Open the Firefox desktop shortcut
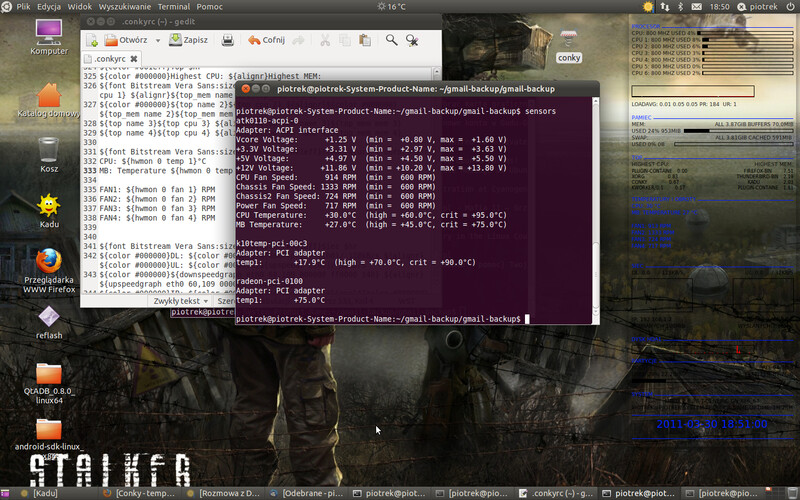 49,262
